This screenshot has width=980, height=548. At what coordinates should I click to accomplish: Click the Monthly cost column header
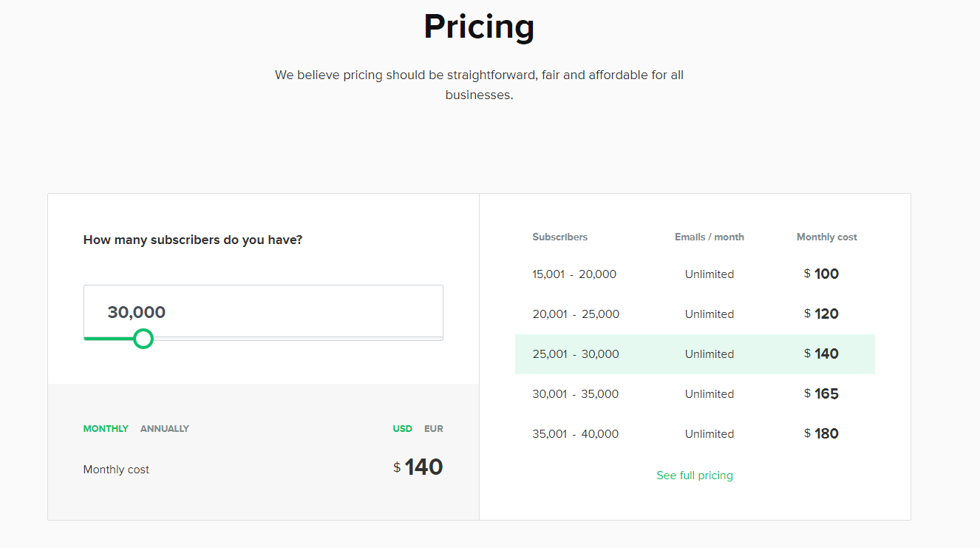[826, 237]
